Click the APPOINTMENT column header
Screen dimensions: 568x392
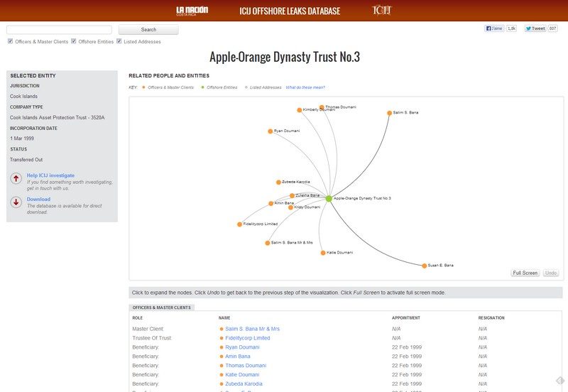406,317
